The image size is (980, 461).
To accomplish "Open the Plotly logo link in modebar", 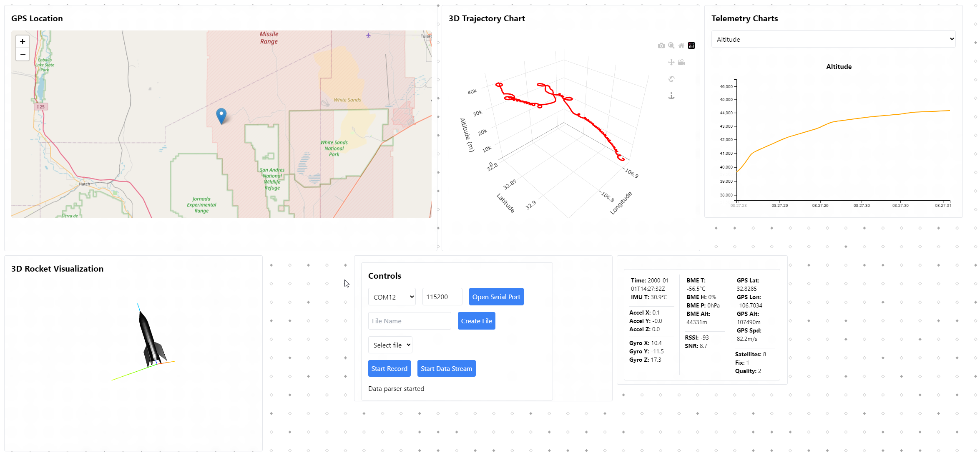I will tap(691, 45).
